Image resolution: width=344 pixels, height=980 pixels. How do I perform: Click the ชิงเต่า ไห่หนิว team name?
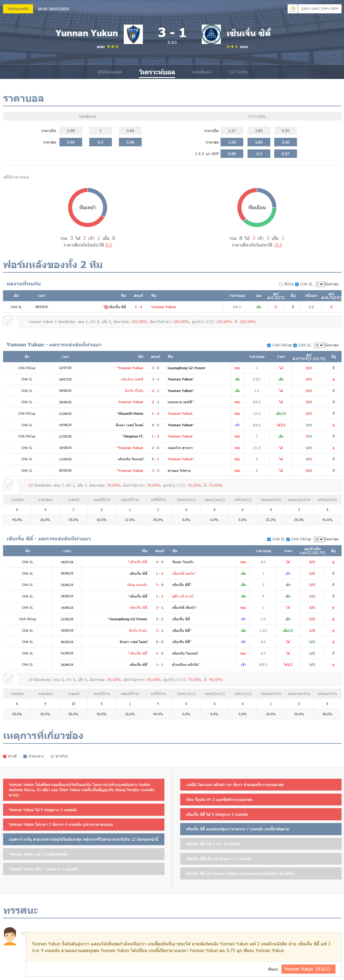coord(183,562)
